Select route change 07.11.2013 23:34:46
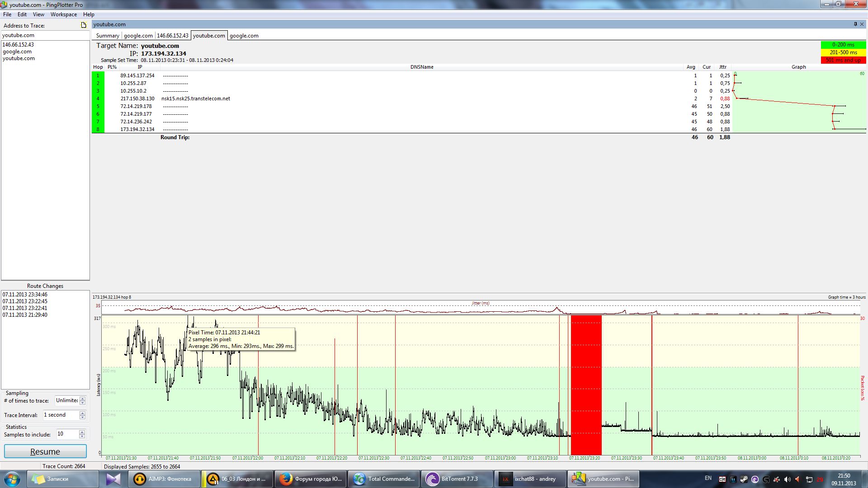The image size is (868, 488). pyautogui.click(x=25, y=295)
